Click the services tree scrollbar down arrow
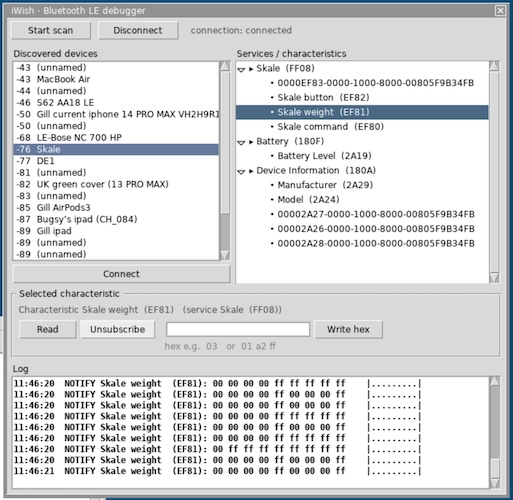The image size is (513, 500). [x=494, y=278]
